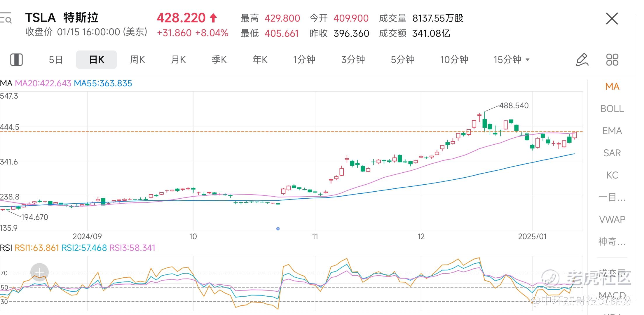The image size is (644, 315).
Task: Click the 2025/01 date axis label
Action: click(x=532, y=236)
